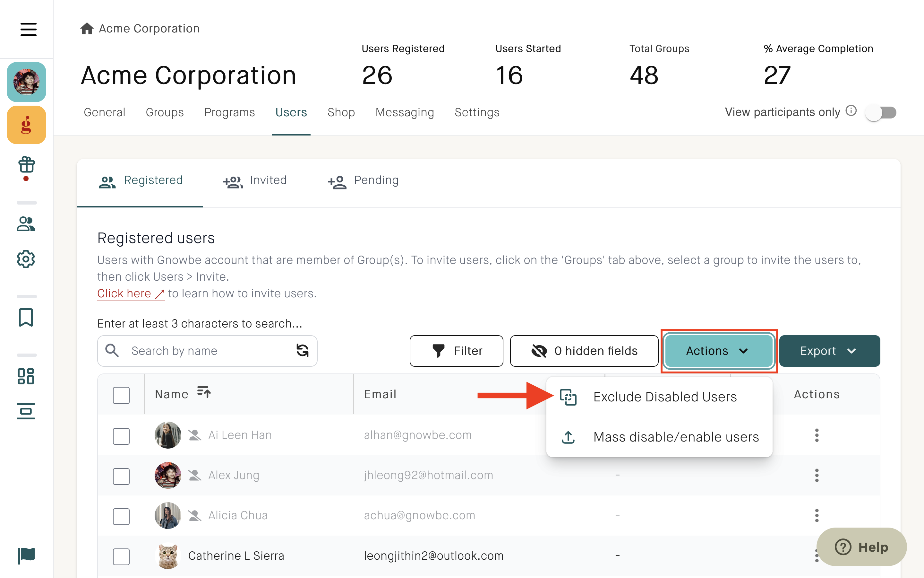This screenshot has width=924, height=578.
Task: Check the box for Catherine L Sierra
Action: 121,556
